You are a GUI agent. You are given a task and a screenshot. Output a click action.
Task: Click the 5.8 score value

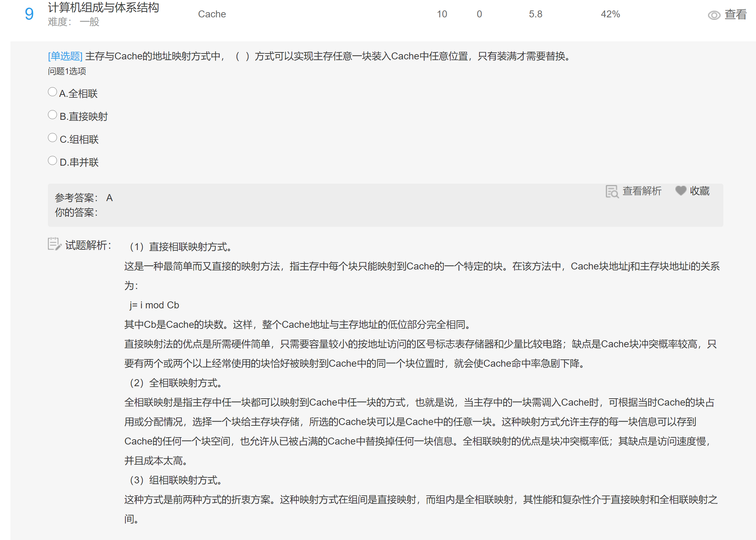(535, 14)
